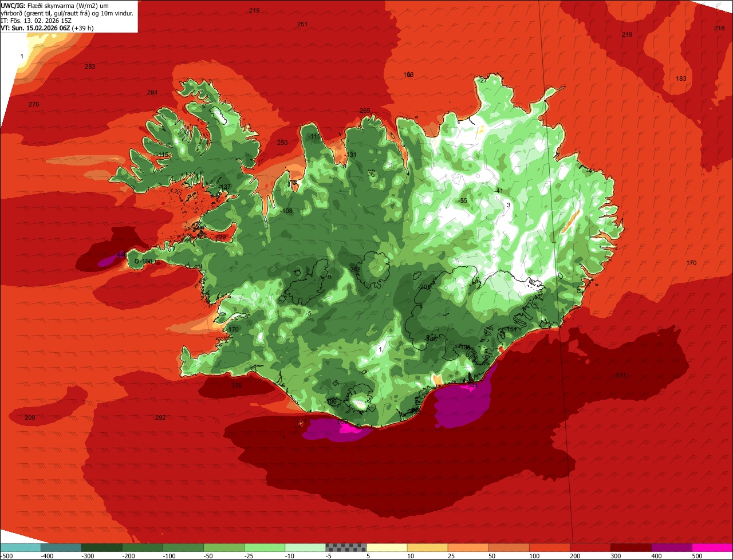Click the dark red legend swatch between 300 and 400
The height and width of the screenshot is (560, 733).
tap(630, 547)
